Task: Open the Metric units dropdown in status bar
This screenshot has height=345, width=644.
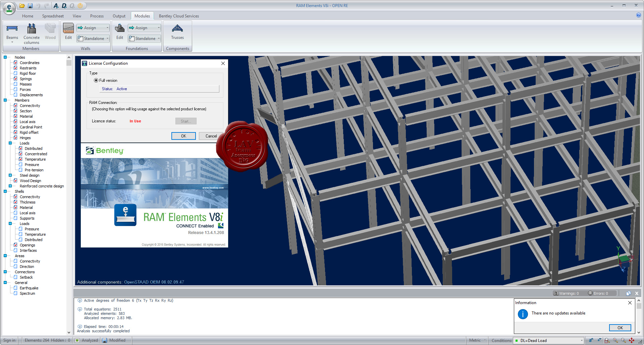Action: 477,340
